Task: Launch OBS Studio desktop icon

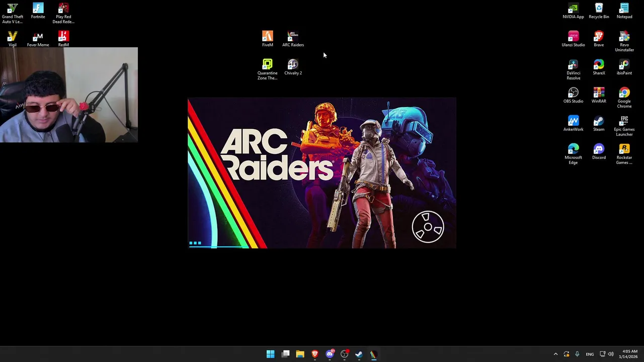Action: point(573,96)
